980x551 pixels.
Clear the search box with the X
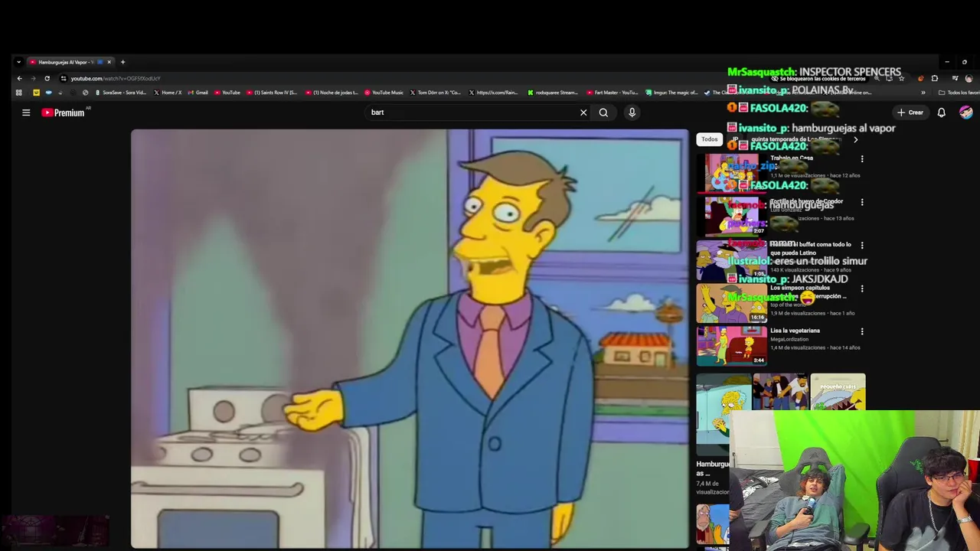pos(583,112)
